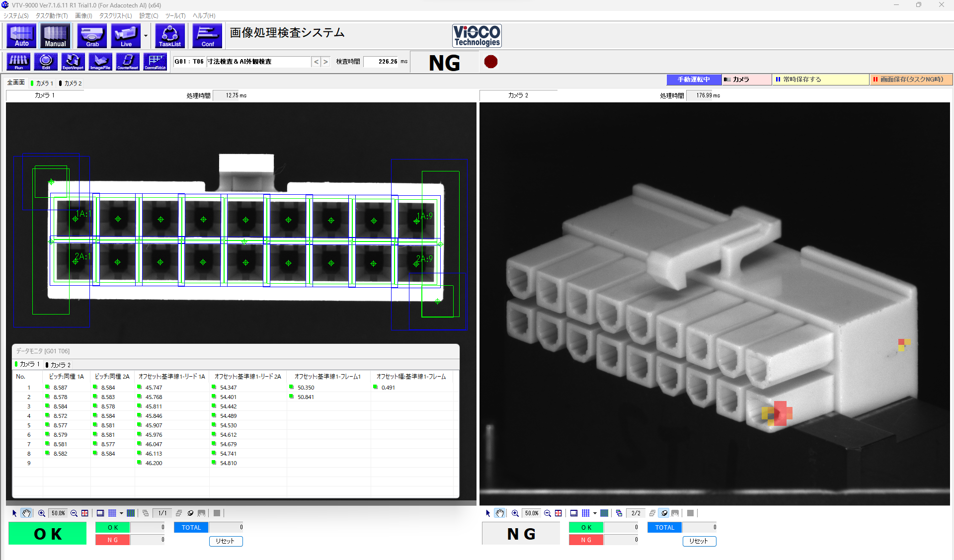This screenshot has height=560, width=954.
Task: Switch to Auto run mode
Action: click(x=21, y=36)
